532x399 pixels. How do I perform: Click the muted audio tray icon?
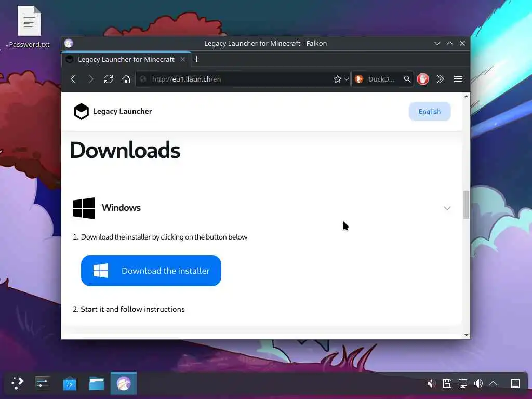[431, 383]
